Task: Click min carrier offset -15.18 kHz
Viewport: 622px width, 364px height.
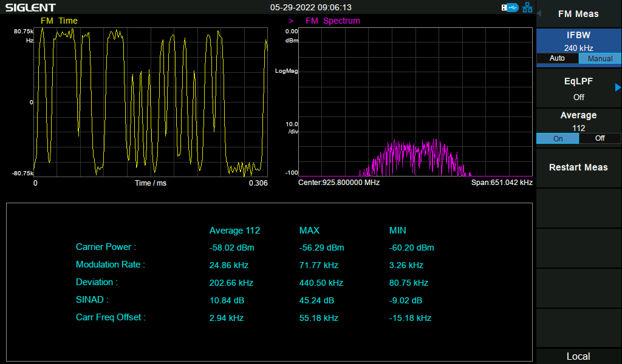Action: point(410,318)
